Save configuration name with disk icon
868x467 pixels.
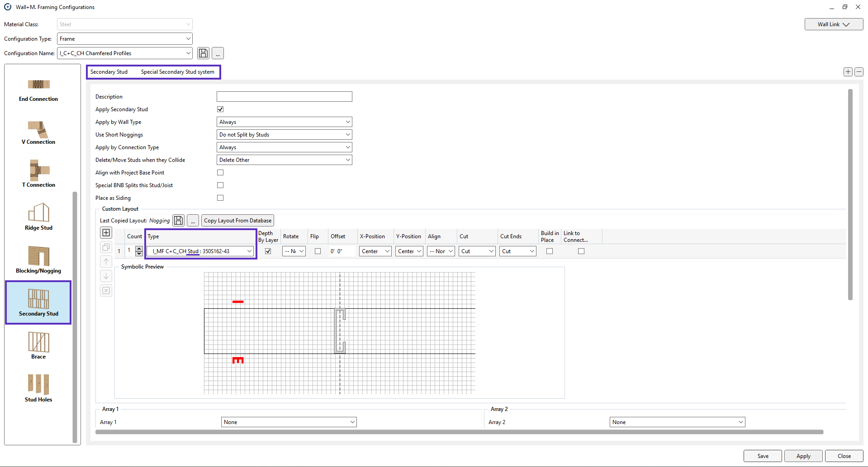coord(204,53)
